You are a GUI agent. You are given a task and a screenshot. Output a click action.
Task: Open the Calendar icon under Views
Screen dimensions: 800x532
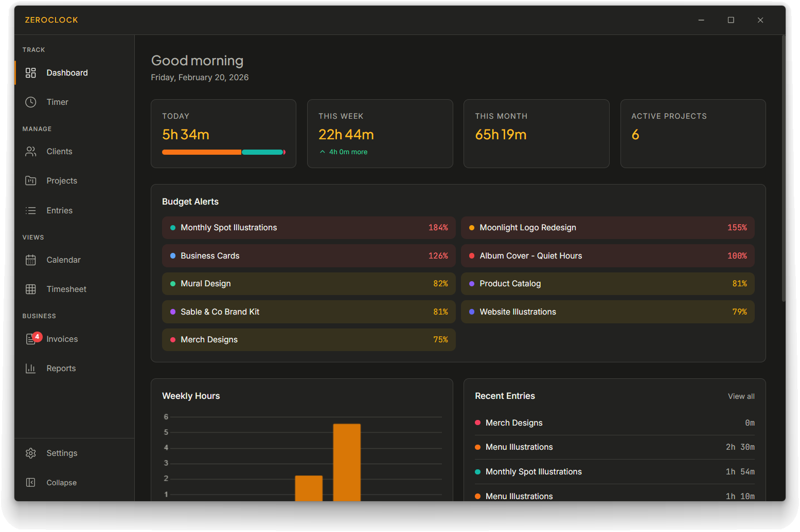(x=30, y=260)
